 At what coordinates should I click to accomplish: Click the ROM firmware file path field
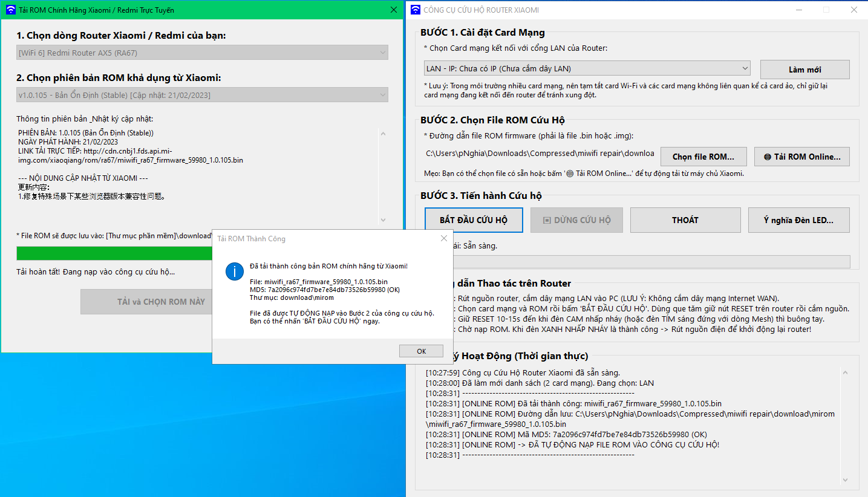540,154
